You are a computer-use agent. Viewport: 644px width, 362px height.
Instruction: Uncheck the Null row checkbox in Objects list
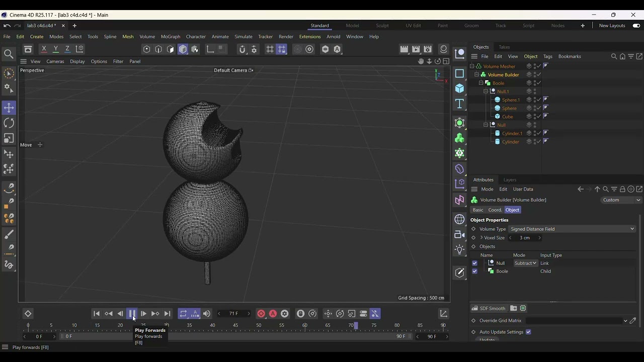click(474, 263)
